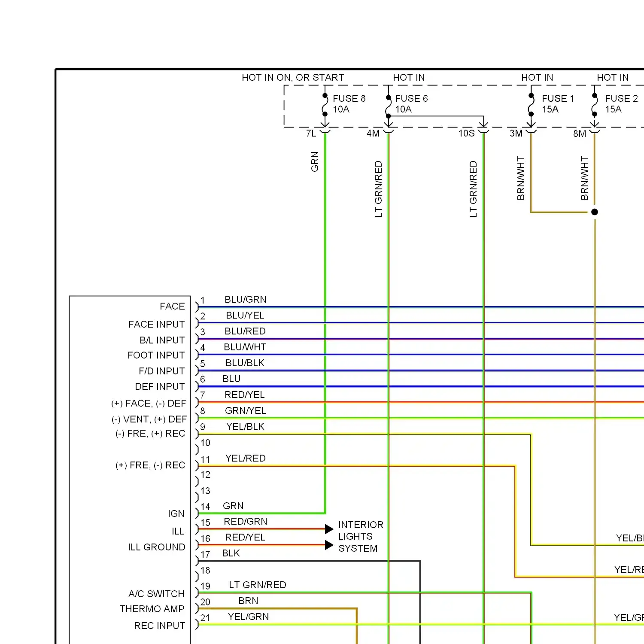
Task: Select the 'BLU/YEL' wire label
Action: tap(245, 316)
